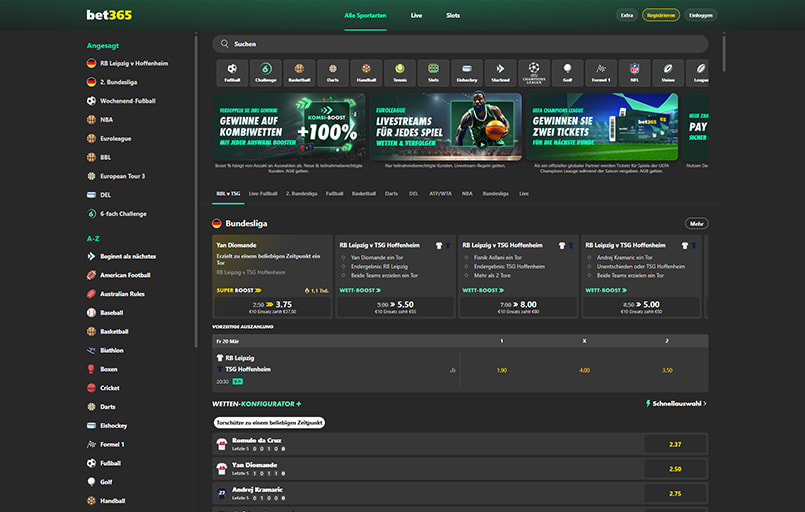Select the Live-Fußball tab
This screenshot has width=805, height=512.
coord(263,194)
